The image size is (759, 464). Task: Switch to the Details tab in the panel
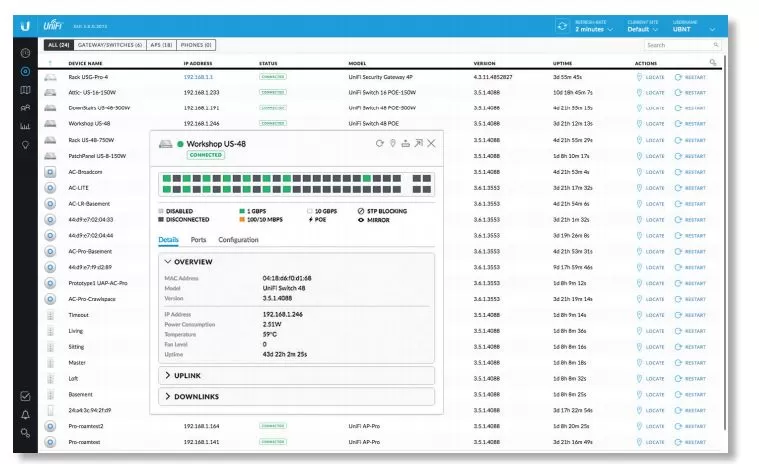coord(168,239)
